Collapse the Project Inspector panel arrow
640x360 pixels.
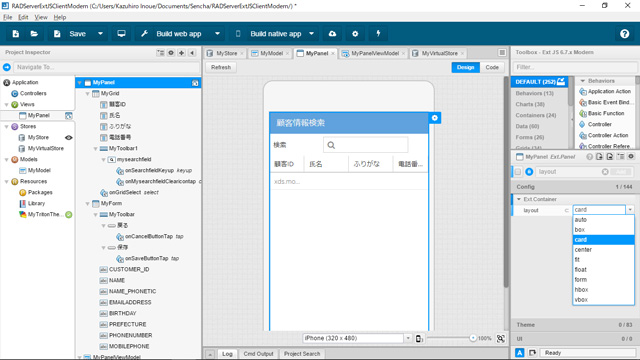tap(192, 53)
